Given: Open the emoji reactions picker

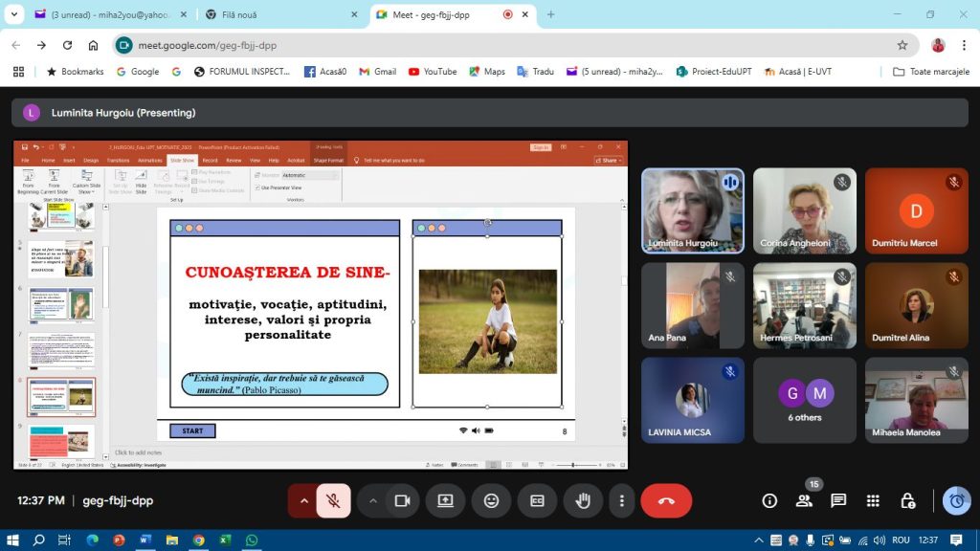Looking at the screenshot, I should coord(491,500).
